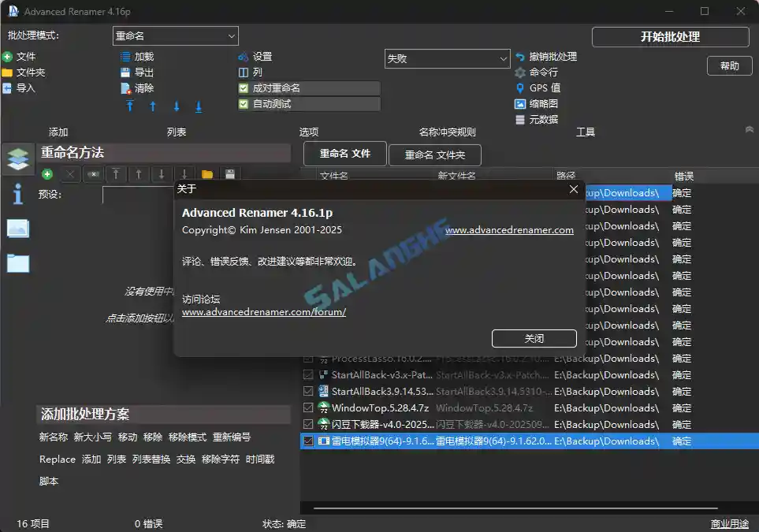Screen dimensions: 759x532
Task: Click the 加载 (load list) icon
Action: tap(127, 56)
